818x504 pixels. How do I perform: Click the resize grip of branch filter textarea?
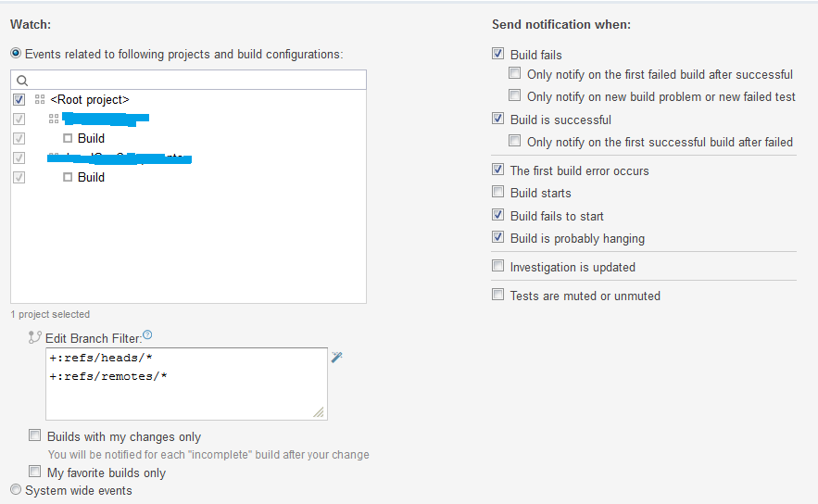coord(319,411)
